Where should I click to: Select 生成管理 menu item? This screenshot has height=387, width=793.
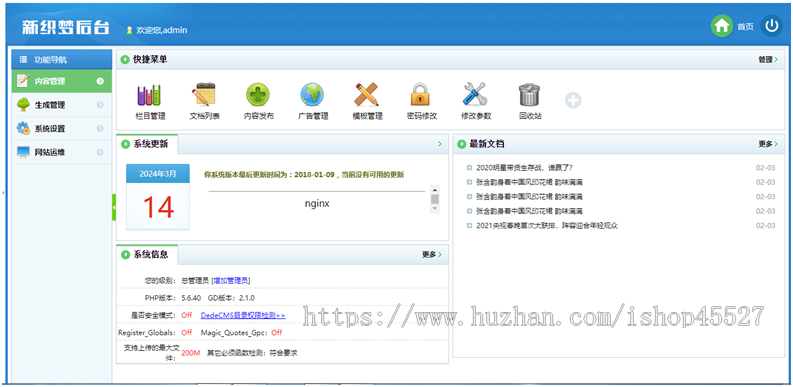(x=62, y=105)
